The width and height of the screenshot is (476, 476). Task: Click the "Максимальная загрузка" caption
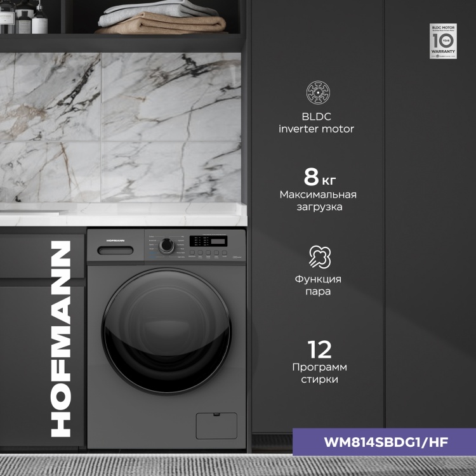click(x=318, y=201)
